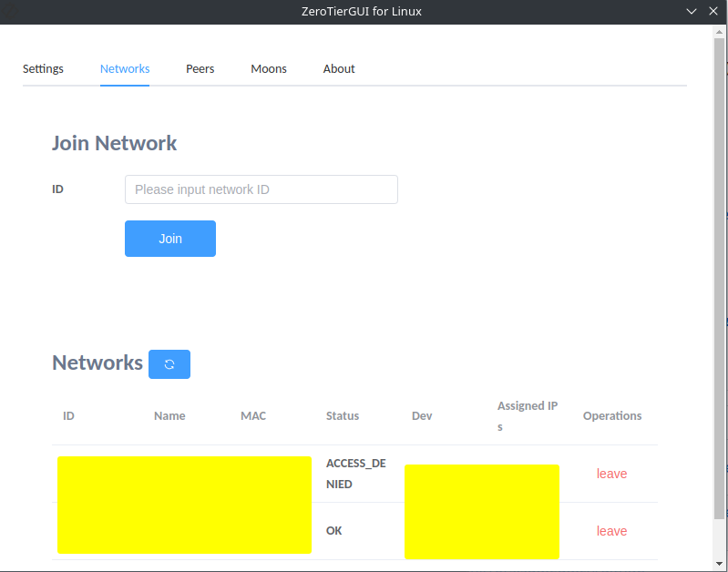Click the scrollbar up arrow

pos(719,32)
